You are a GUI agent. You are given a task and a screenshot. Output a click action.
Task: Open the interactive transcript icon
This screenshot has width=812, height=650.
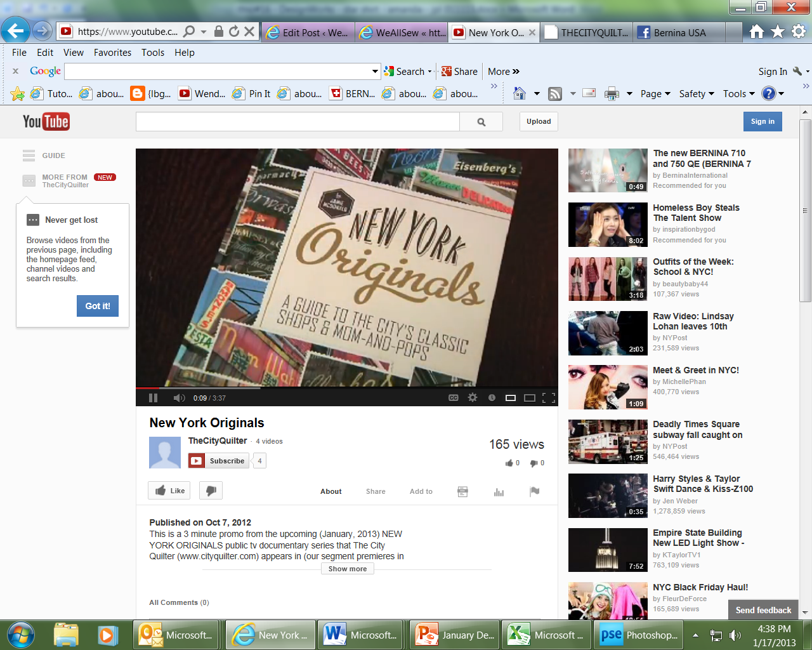(x=462, y=491)
